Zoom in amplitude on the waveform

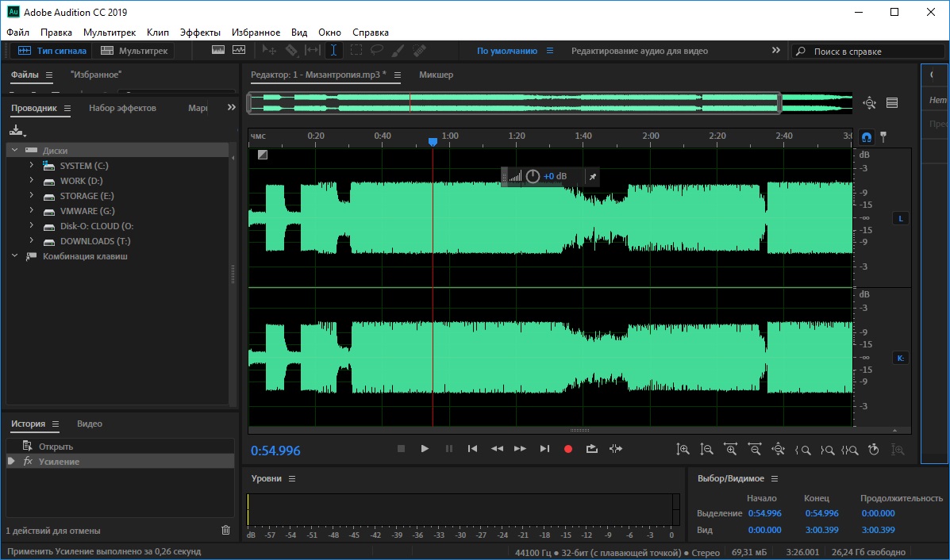coord(683,449)
